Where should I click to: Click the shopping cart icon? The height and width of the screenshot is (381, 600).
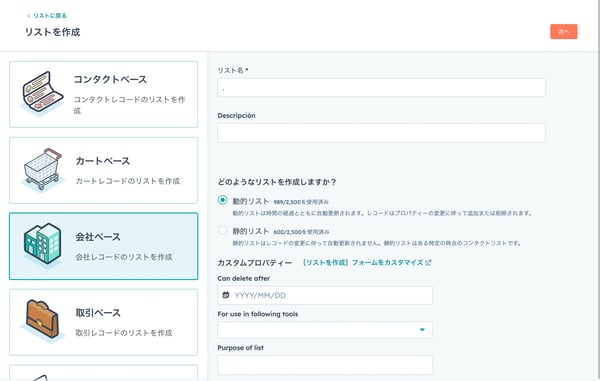point(42,169)
